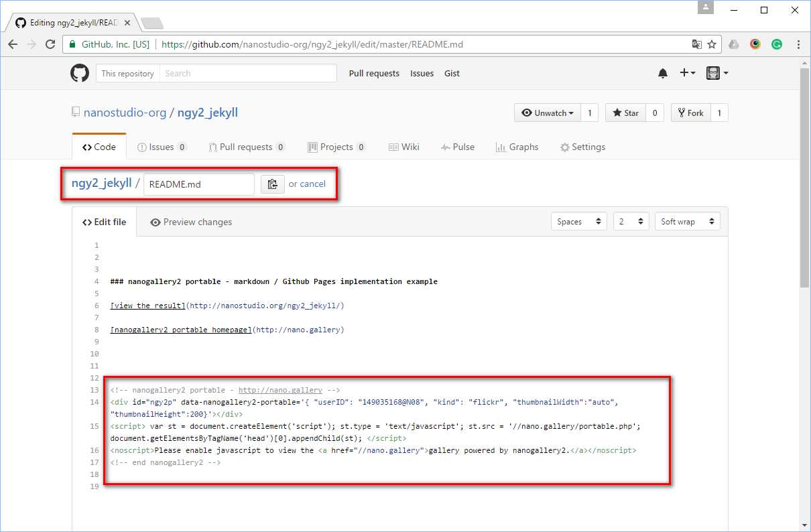Open the Graphs tab
The height and width of the screenshot is (532, 811).
[517, 147]
